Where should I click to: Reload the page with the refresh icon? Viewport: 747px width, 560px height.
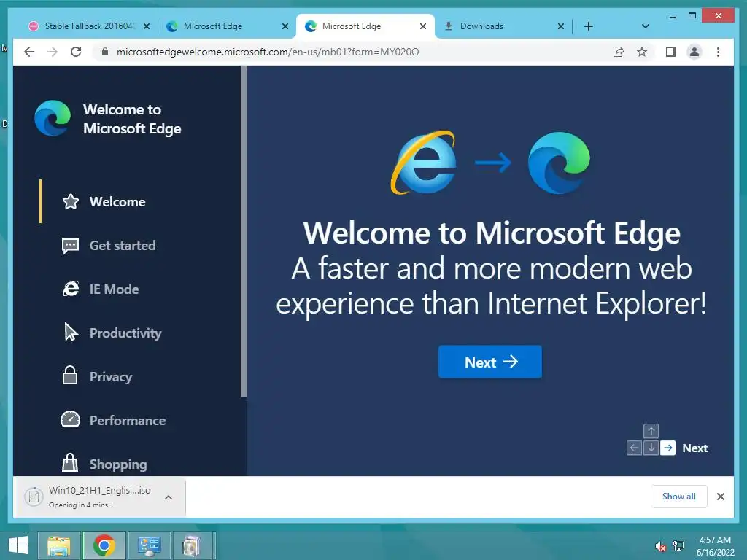(76, 52)
